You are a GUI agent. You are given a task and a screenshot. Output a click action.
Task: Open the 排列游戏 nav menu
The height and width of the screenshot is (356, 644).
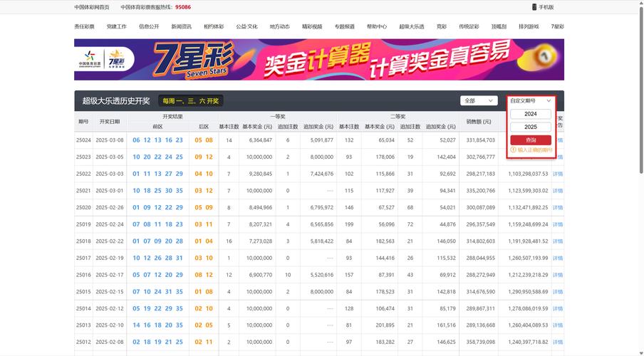point(529,26)
